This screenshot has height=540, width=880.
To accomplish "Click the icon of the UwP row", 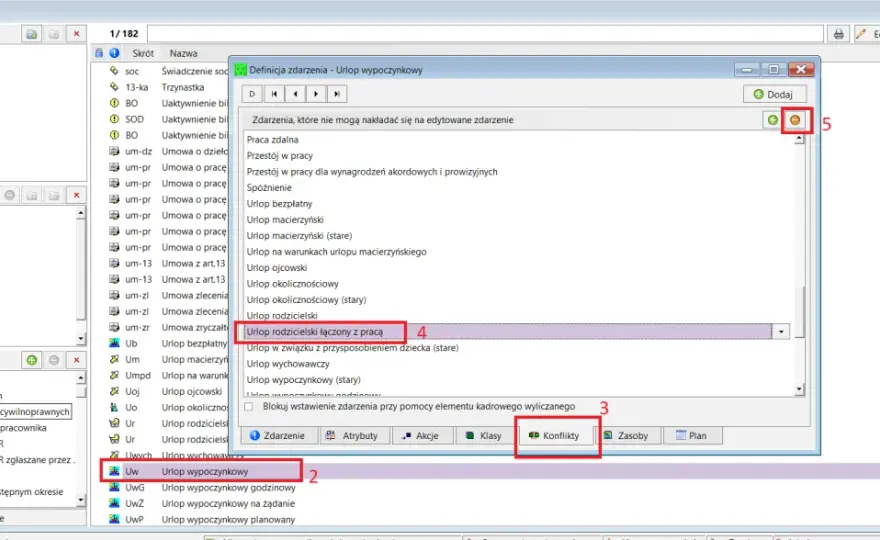I will point(114,519).
